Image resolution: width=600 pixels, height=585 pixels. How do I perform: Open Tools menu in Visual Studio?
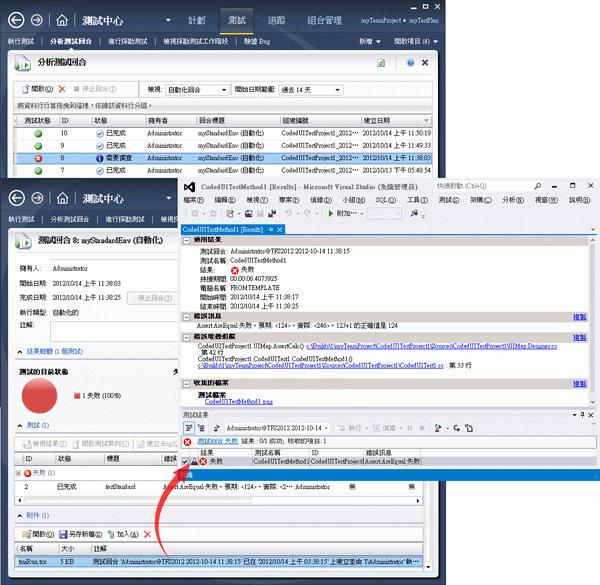pos(417,200)
